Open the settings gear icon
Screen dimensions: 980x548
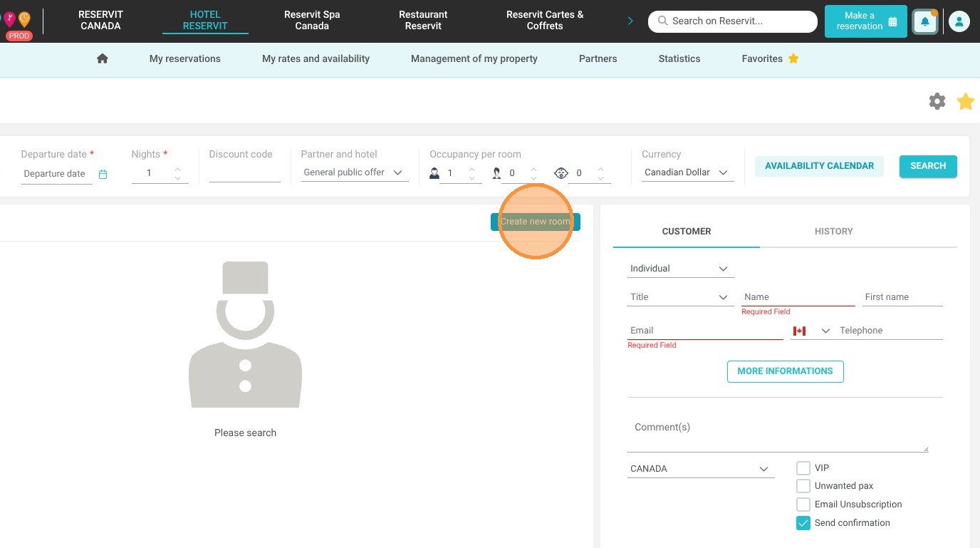coord(937,101)
